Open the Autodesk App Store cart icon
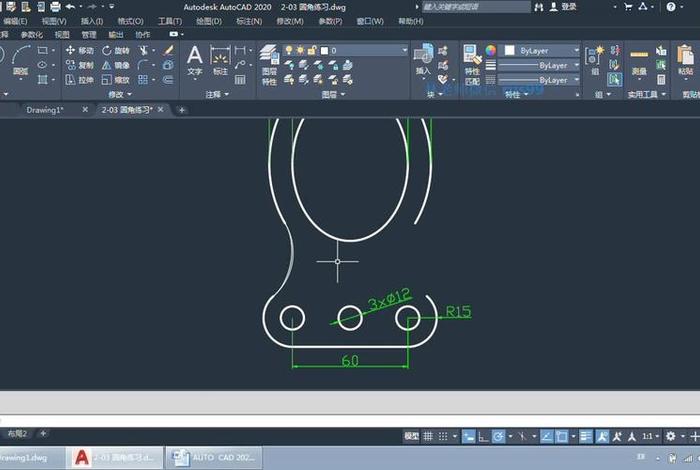Viewport: 700px width, 470px height. click(x=628, y=7)
